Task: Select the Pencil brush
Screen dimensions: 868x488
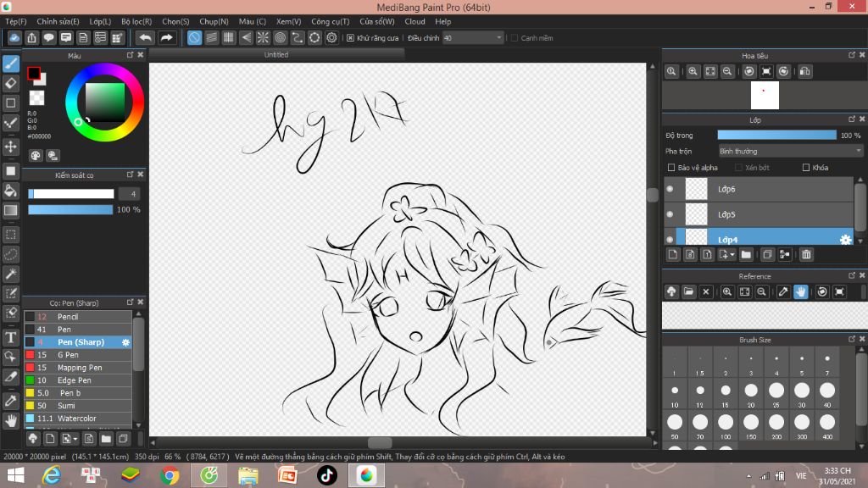Action: (x=78, y=317)
